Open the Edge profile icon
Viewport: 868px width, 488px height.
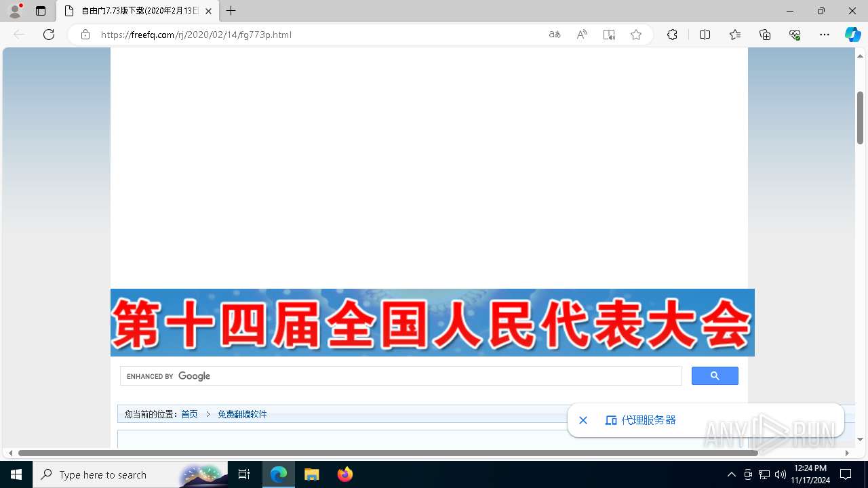click(15, 11)
